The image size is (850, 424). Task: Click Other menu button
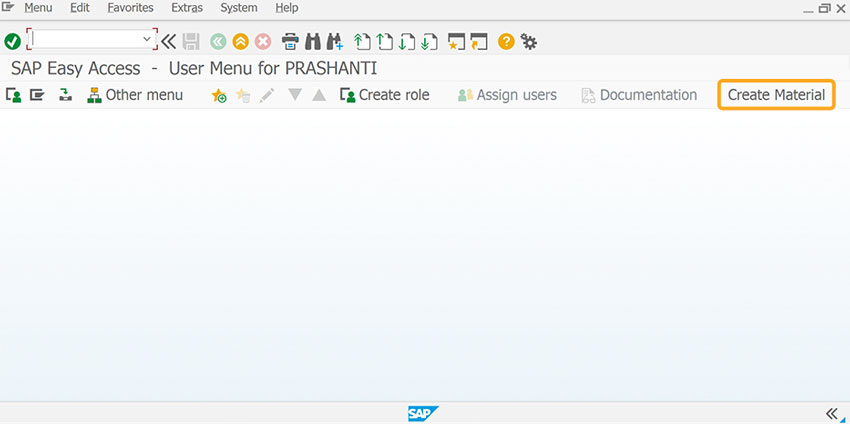click(135, 95)
